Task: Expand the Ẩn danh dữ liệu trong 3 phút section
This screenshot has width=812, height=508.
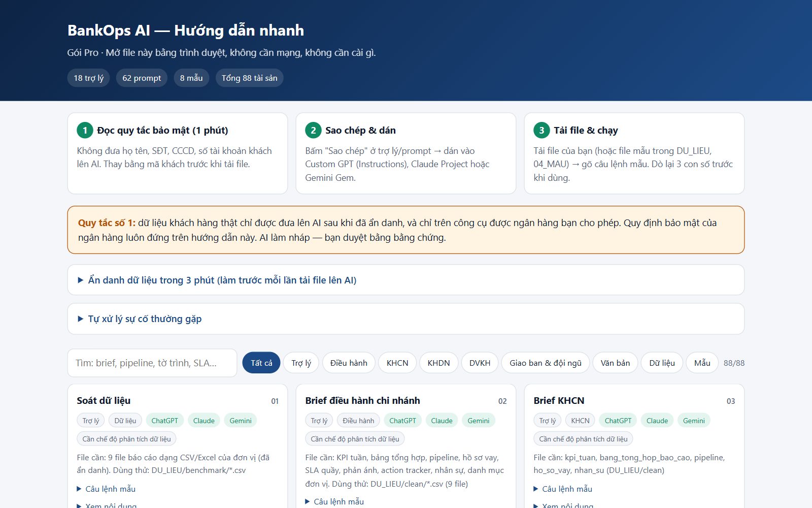Action: tap(217, 280)
